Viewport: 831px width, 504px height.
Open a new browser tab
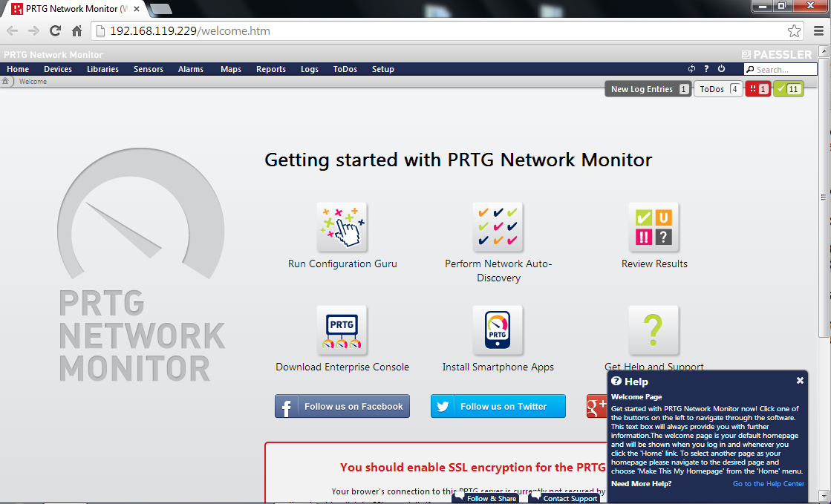160,9
